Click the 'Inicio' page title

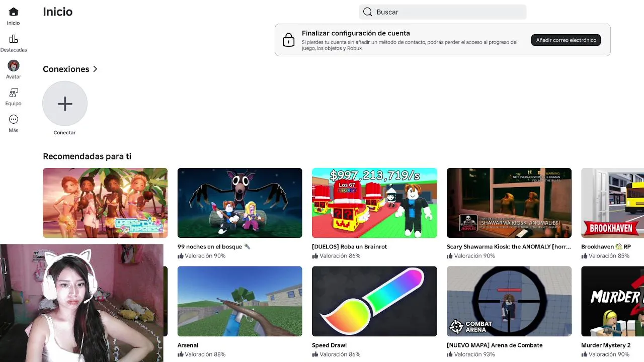point(58,12)
